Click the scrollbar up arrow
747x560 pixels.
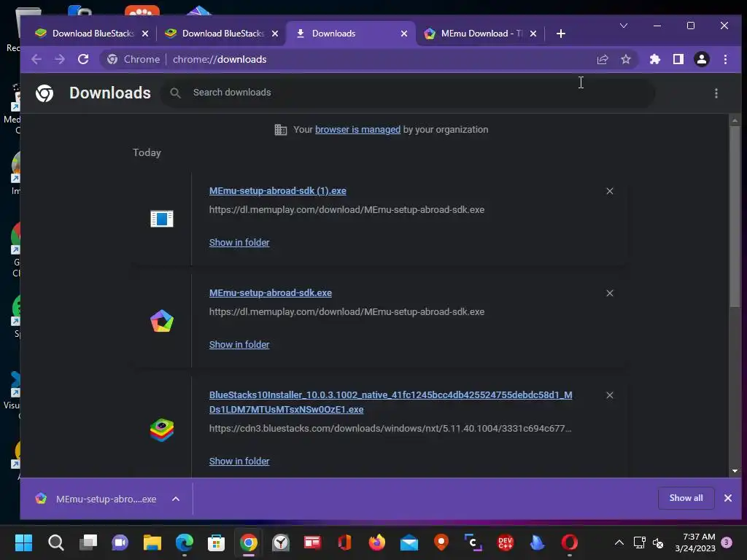click(735, 120)
